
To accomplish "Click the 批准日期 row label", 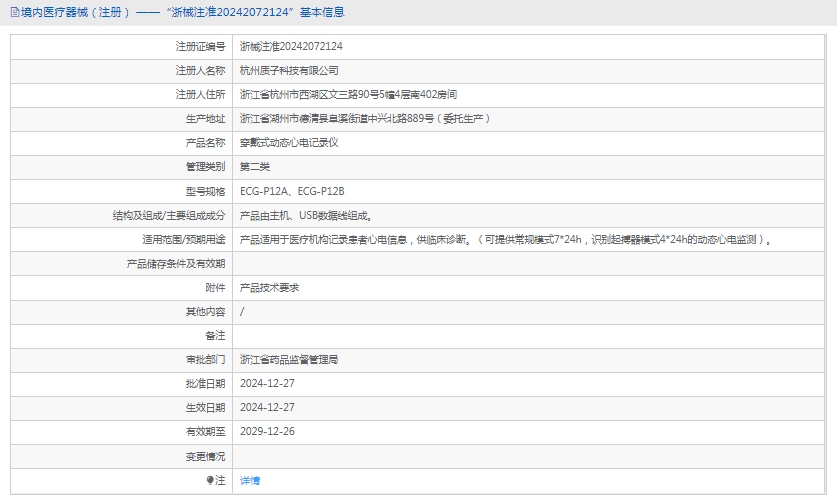I will coord(205,383).
